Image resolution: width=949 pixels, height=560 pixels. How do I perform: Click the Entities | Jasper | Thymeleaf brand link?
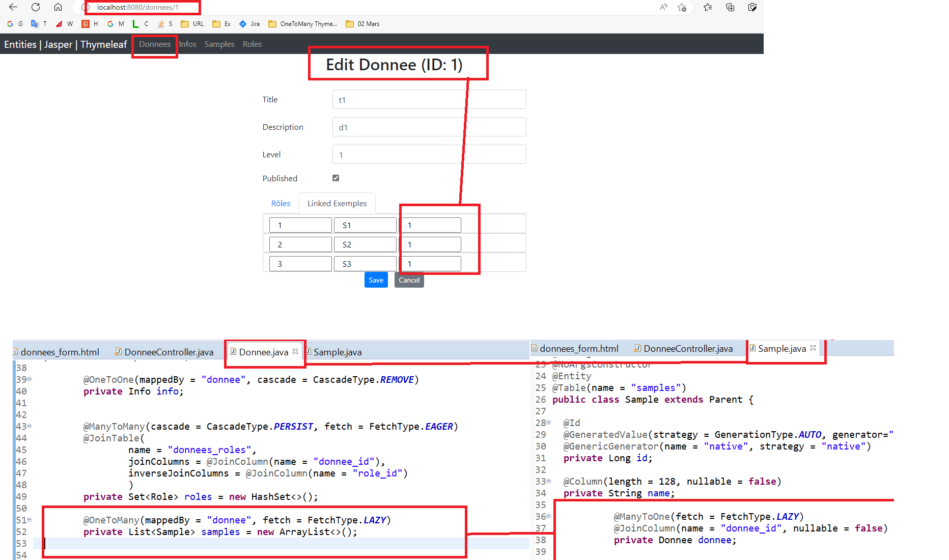coord(66,44)
